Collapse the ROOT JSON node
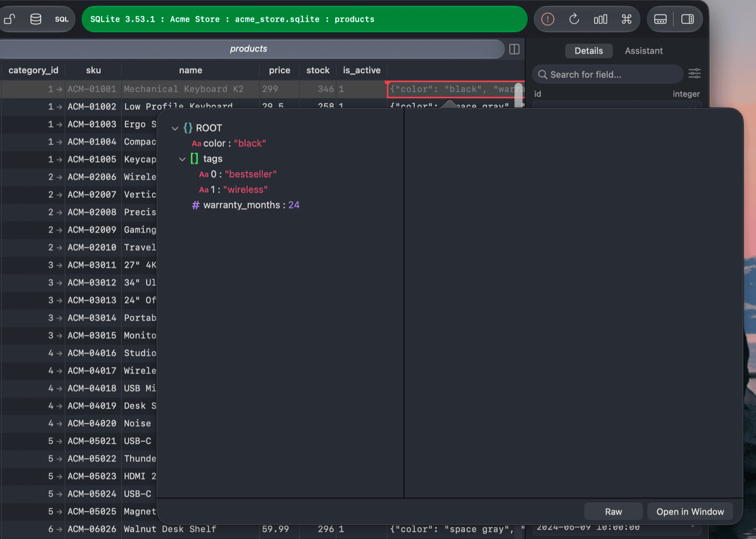 175,128
